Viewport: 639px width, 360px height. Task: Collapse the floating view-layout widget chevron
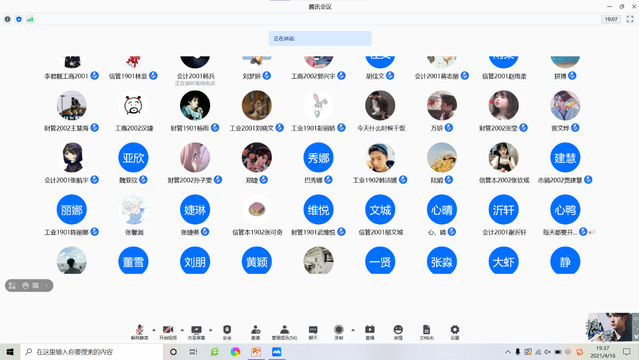46,285
